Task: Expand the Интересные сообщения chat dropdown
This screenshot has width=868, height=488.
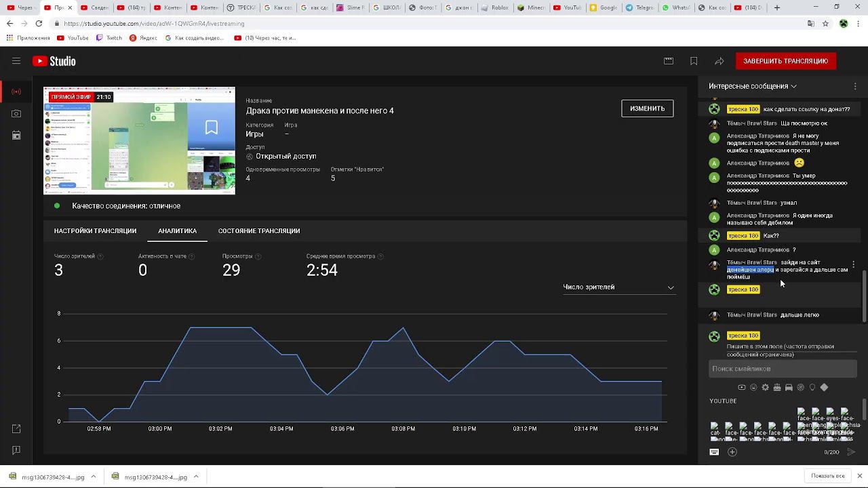Action: click(753, 86)
